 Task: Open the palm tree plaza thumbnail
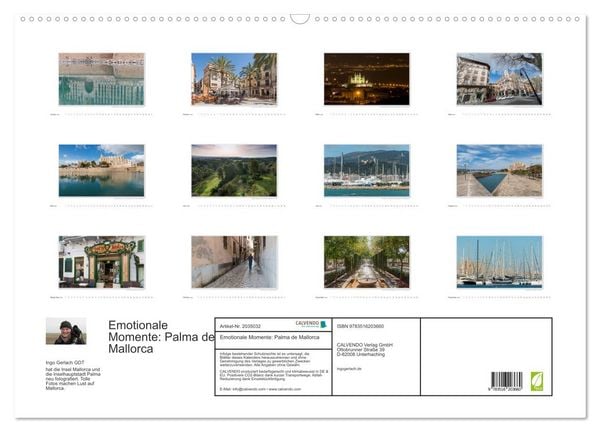point(234,79)
